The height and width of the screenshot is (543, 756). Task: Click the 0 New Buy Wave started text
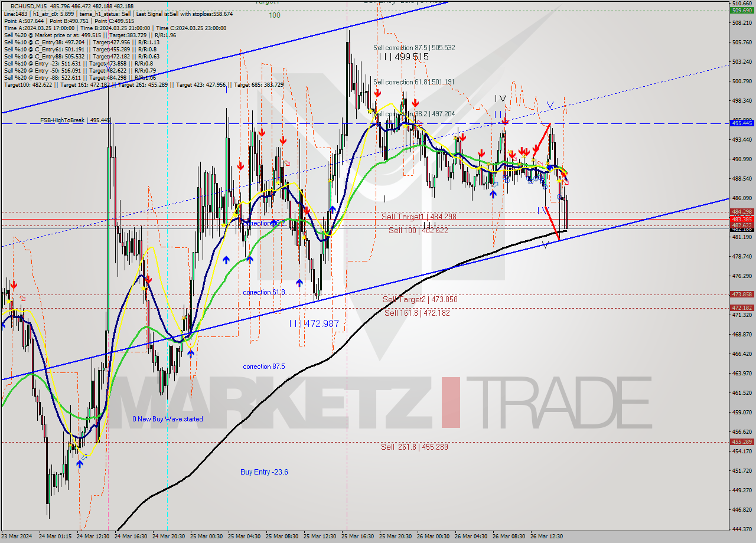click(x=168, y=420)
